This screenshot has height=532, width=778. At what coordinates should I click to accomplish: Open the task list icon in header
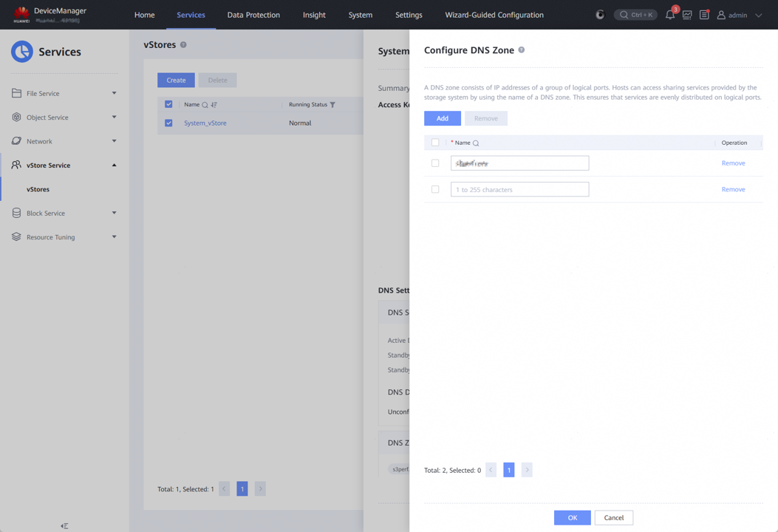(704, 15)
